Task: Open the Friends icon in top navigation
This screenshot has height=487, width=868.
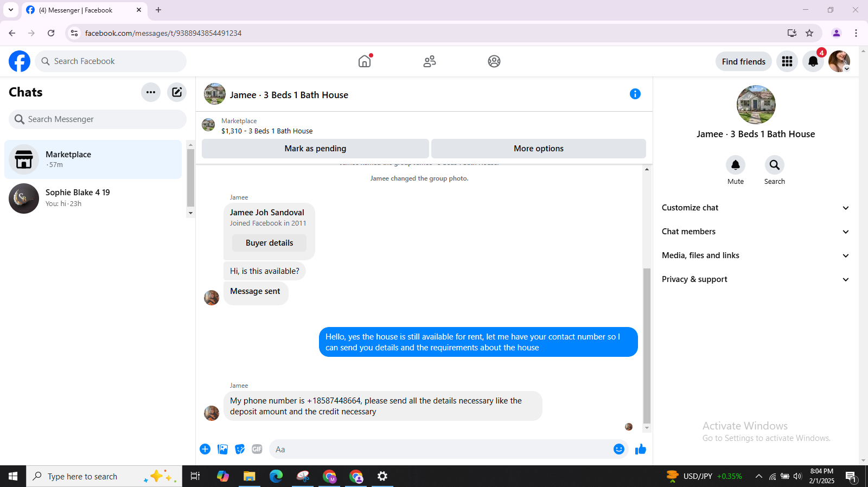Action: (430, 61)
